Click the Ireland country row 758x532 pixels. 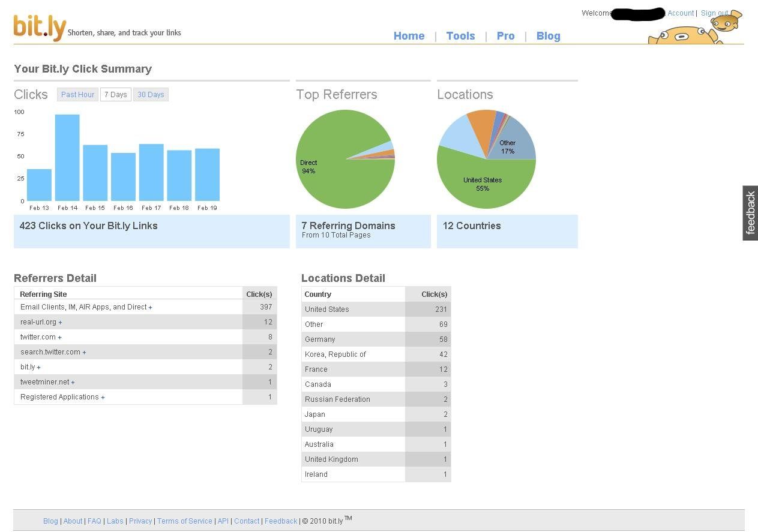tap(376, 474)
